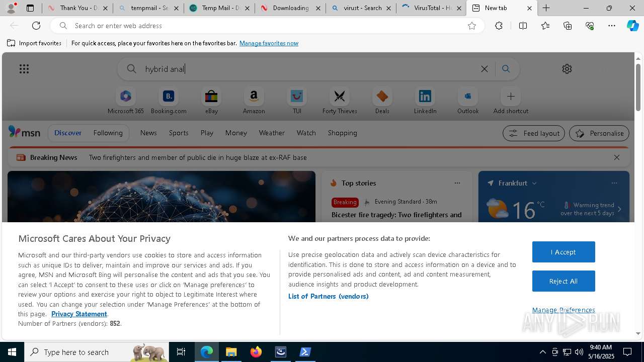Viewport: 644px width, 362px height.
Task: Open List of Partners (vendors) link
Action: (329, 296)
